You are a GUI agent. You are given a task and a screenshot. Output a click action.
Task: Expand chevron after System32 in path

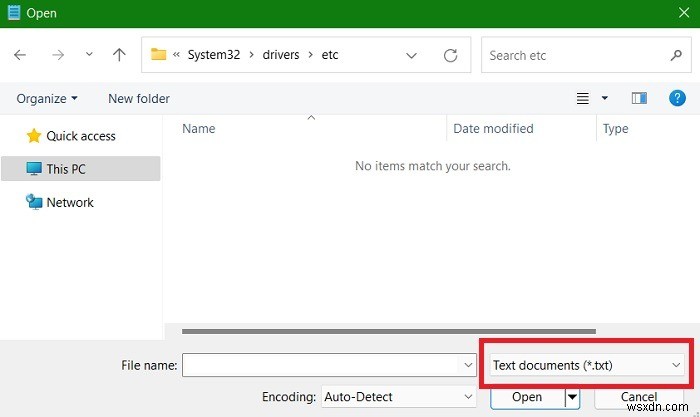click(x=251, y=54)
